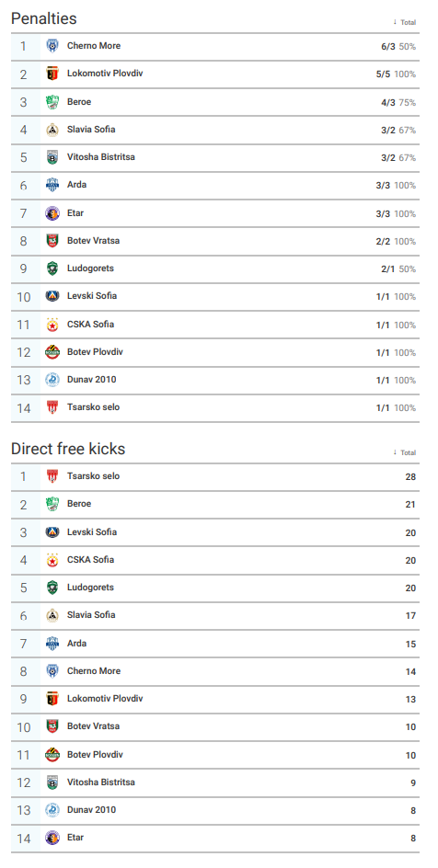This screenshot has height=868, width=438.
Task: Click Lokomotiv Plovdiv logo in Penalties list
Action: tap(52, 74)
